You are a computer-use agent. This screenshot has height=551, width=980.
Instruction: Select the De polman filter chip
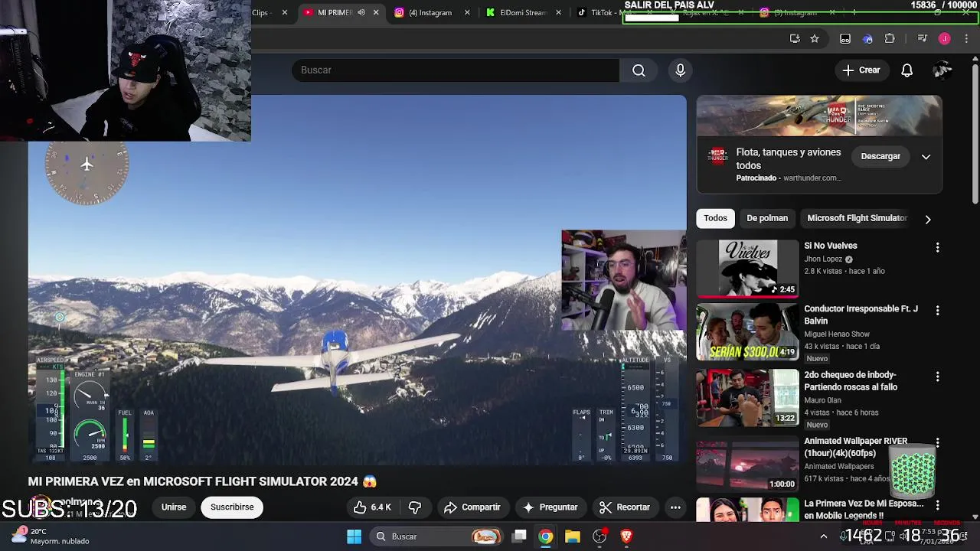pos(767,218)
